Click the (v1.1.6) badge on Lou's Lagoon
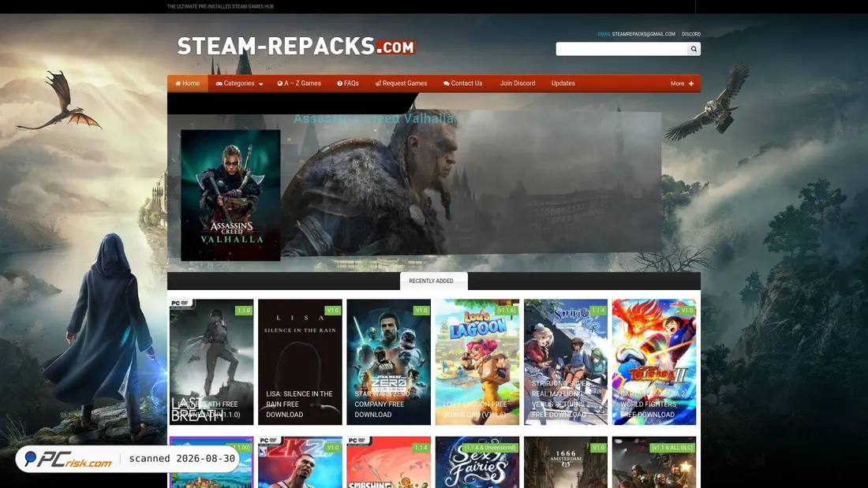The width and height of the screenshot is (868, 488). [x=507, y=311]
